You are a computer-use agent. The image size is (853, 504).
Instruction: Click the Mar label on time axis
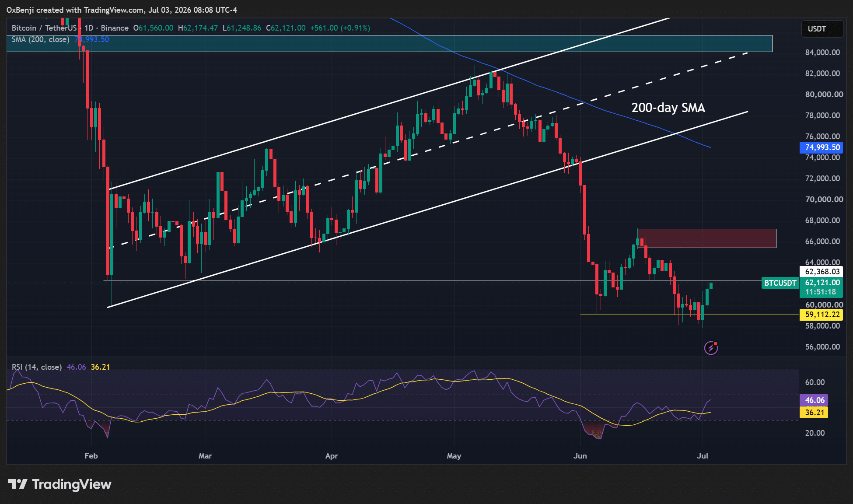coord(205,456)
